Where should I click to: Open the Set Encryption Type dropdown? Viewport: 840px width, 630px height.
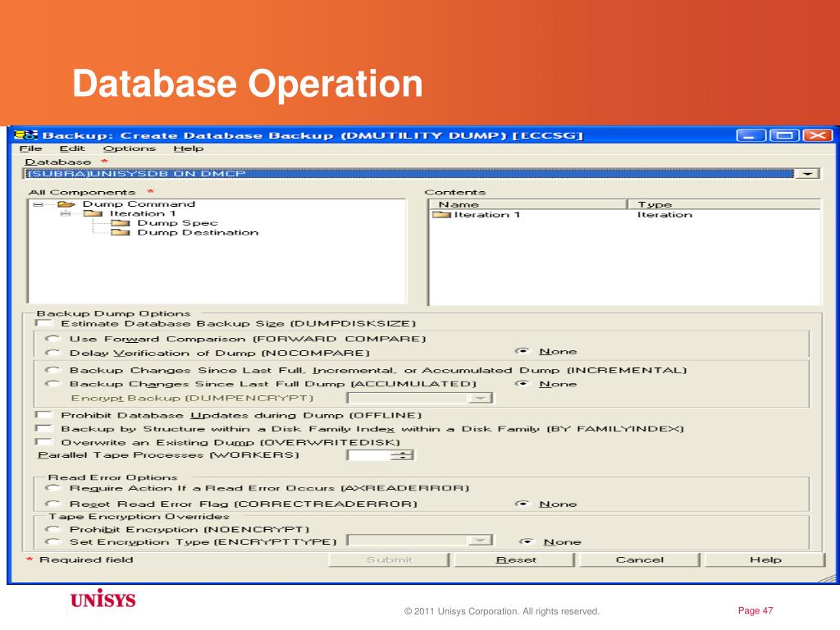[480, 540]
